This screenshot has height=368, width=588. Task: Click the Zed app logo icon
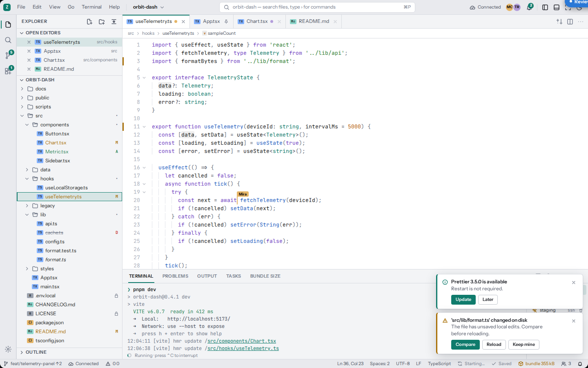tap(7, 7)
